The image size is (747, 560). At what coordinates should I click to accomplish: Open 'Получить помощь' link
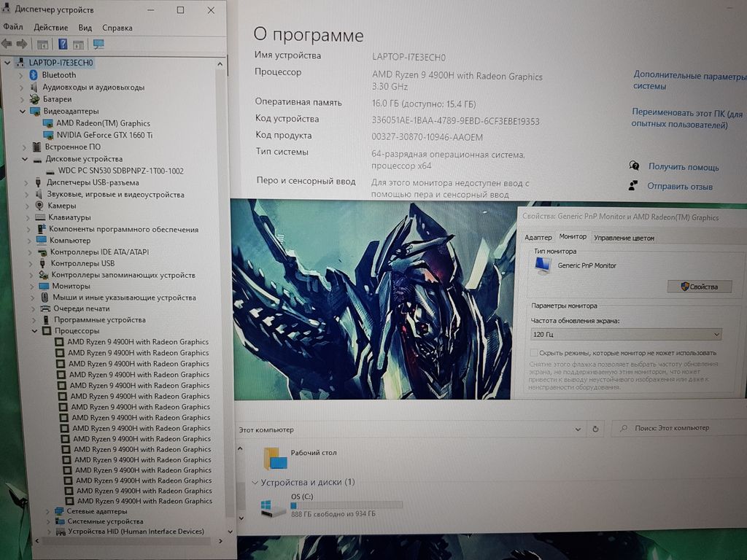(x=683, y=167)
